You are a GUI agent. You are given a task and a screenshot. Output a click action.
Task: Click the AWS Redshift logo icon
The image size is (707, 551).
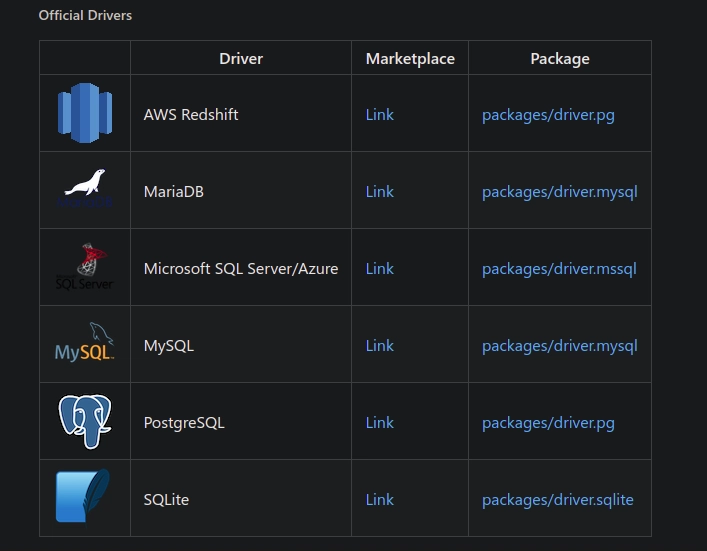pyautogui.click(x=85, y=113)
